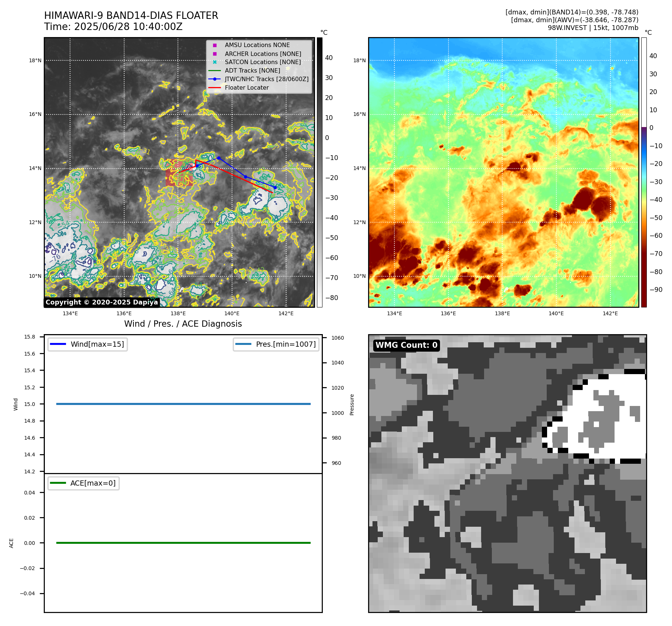Click the '-90' tick on the rainbow colorbar
Image resolution: width=672 pixels, height=626 pixels.
point(656,290)
